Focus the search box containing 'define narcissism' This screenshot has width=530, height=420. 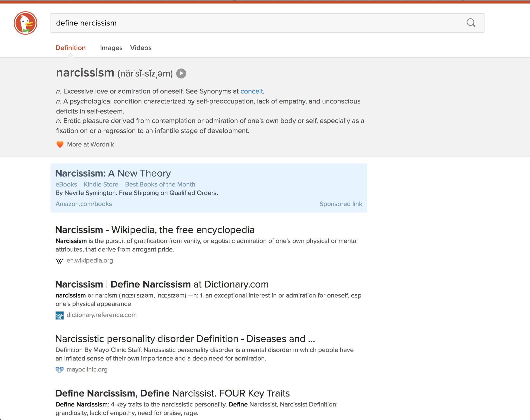(x=267, y=23)
